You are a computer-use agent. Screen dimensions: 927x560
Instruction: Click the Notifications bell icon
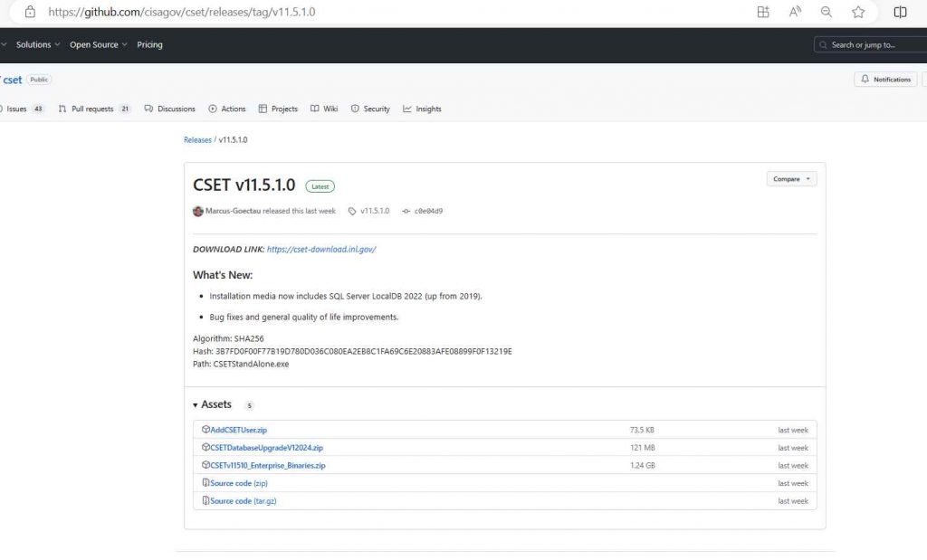click(x=865, y=79)
